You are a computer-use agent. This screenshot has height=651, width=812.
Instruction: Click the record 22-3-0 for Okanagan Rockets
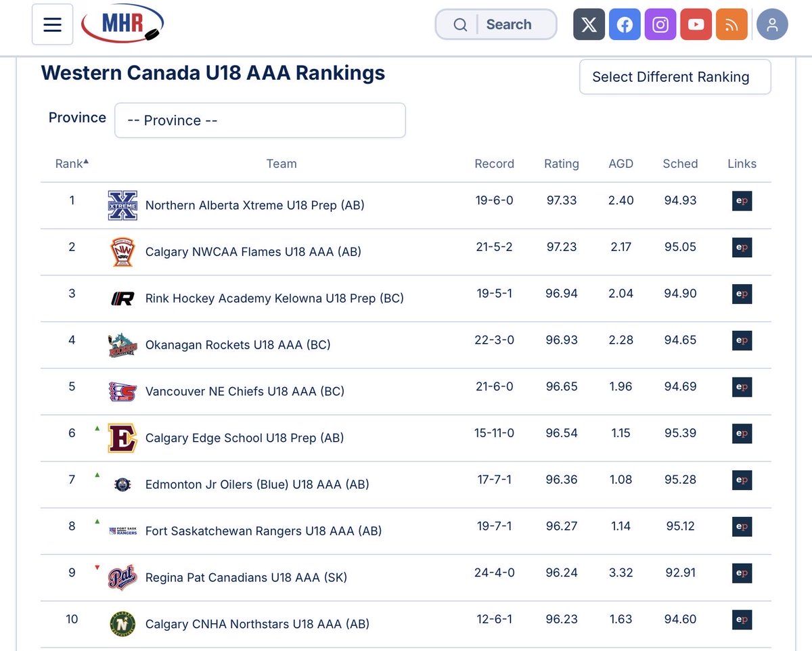click(x=494, y=340)
